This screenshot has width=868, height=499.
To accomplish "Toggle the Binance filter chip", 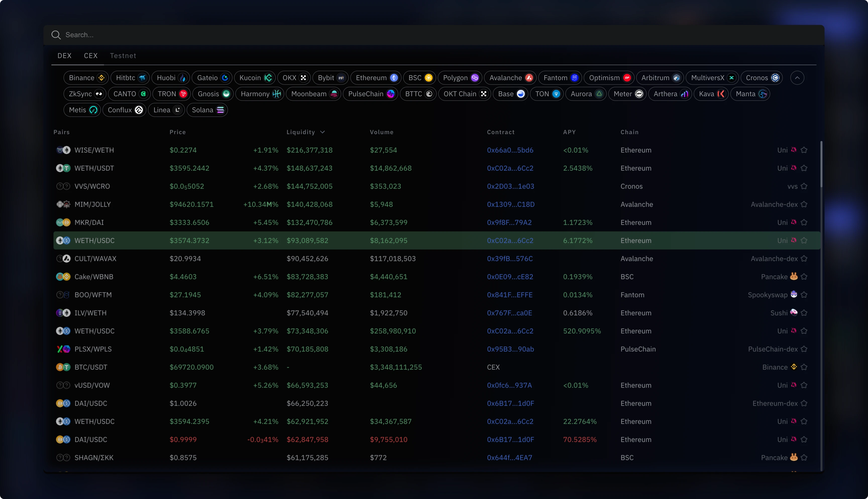I will point(86,78).
